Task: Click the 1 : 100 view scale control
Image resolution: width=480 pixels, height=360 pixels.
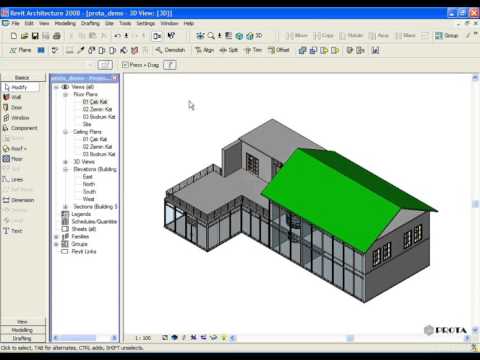Action: pos(143,338)
